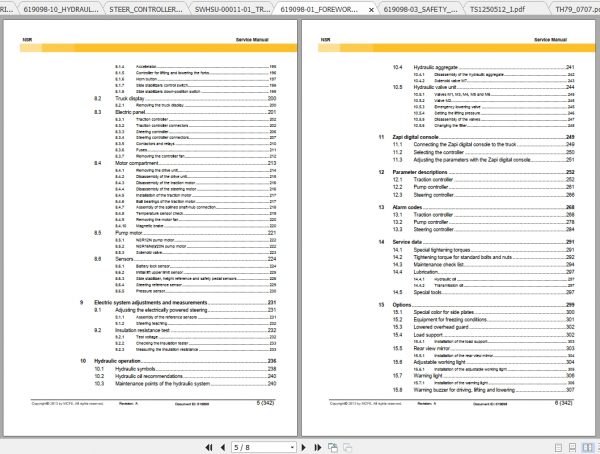Select two-page facing layout

pyautogui.click(x=587, y=447)
